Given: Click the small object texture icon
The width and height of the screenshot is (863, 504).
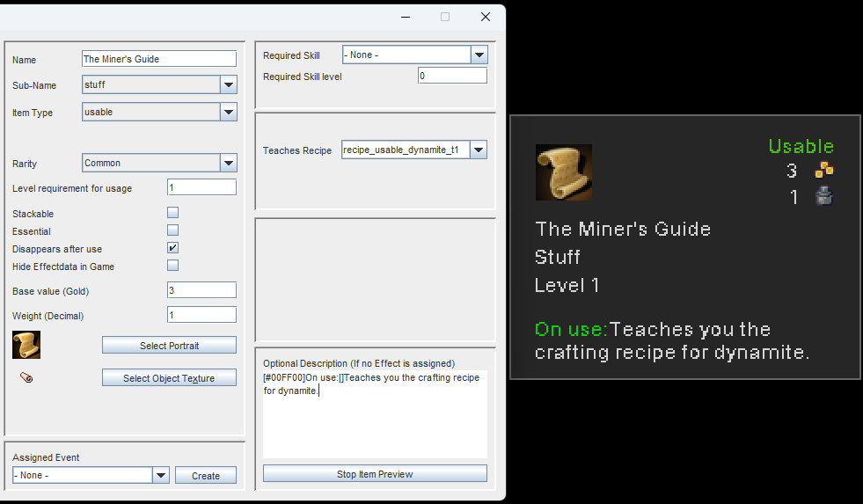Looking at the screenshot, I should 26,377.
